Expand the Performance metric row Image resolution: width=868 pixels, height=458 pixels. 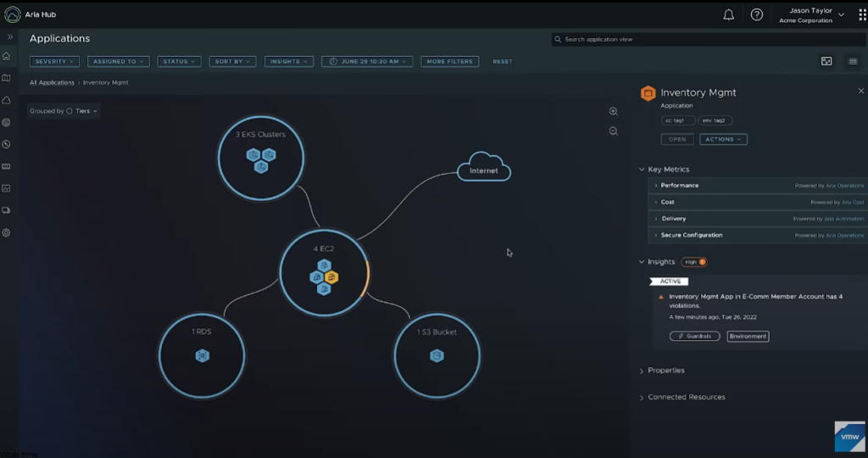pos(757,186)
